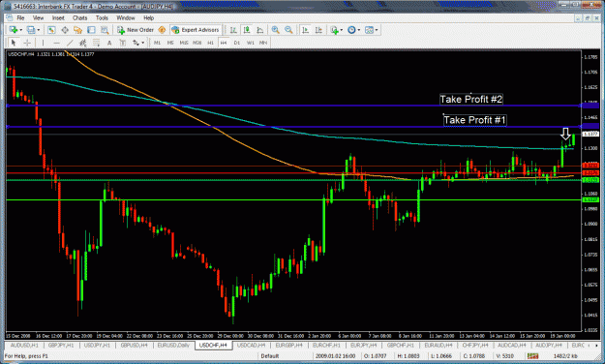Click the Zoom In magnifier
Screen dimensions: 605x364
276,30
